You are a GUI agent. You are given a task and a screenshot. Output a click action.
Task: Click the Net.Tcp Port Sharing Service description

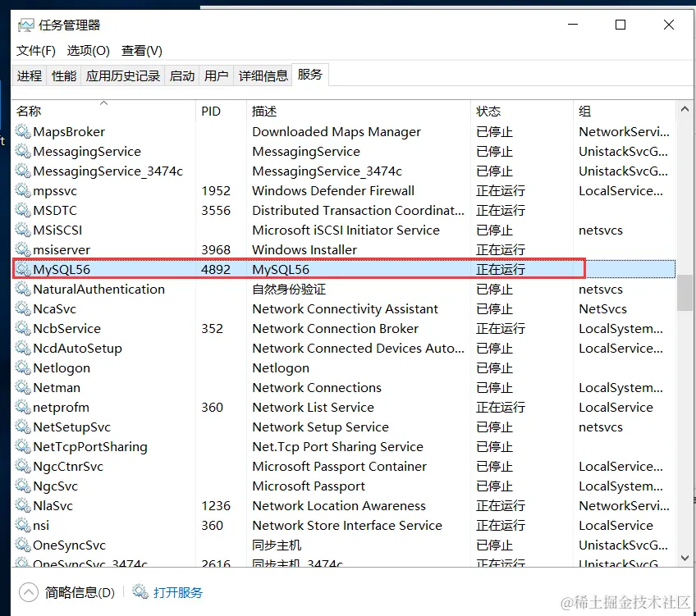(x=338, y=446)
